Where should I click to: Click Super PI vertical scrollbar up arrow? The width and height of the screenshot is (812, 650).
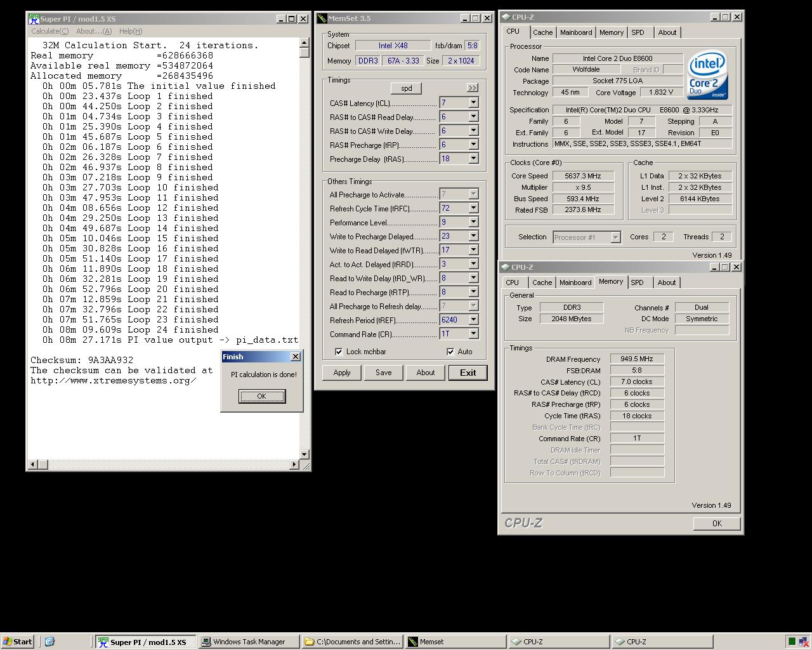[304, 43]
